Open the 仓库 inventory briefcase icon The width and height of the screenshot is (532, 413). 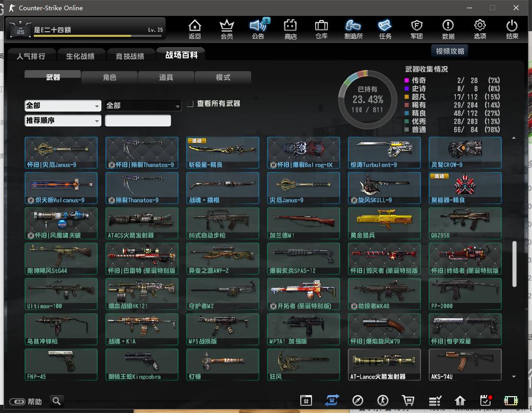point(321,29)
